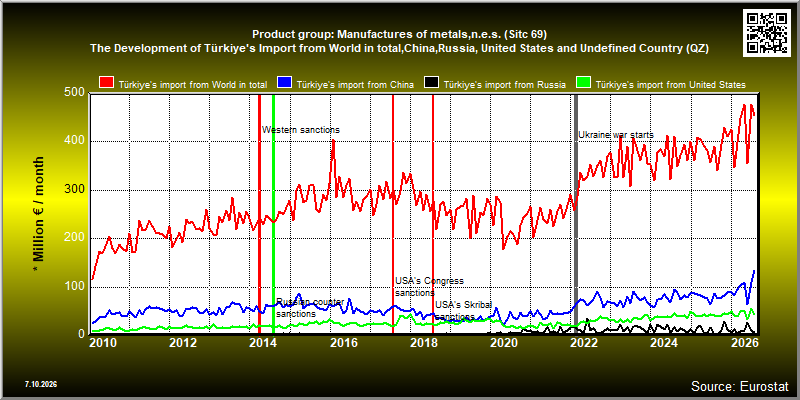Click the product group title line
The height and width of the screenshot is (400, 800).
click(x=399, y=35)
